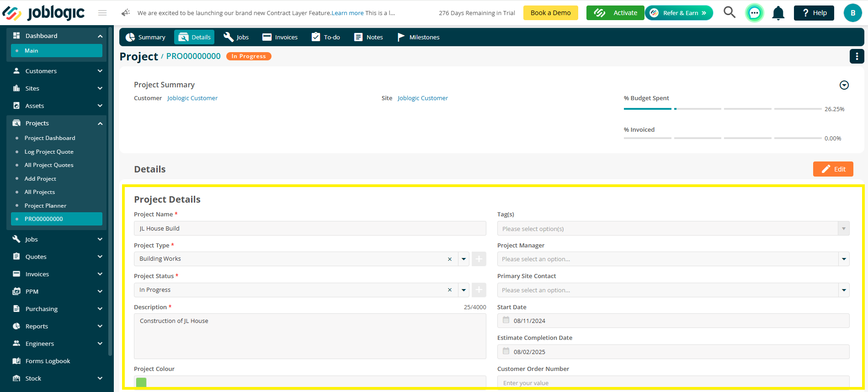Open the chat support bubble icon
This screenshot has width=868, height=392.
pos(755,13)
